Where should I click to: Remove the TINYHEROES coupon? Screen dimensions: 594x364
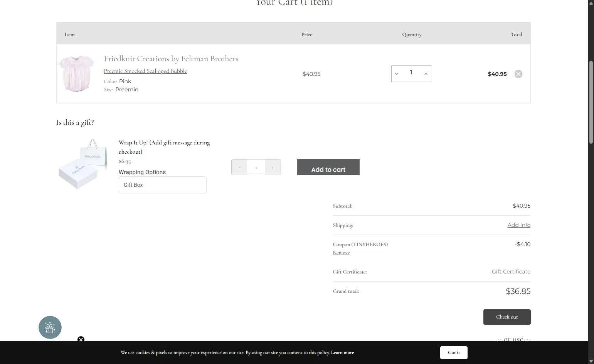coord(342,253)
